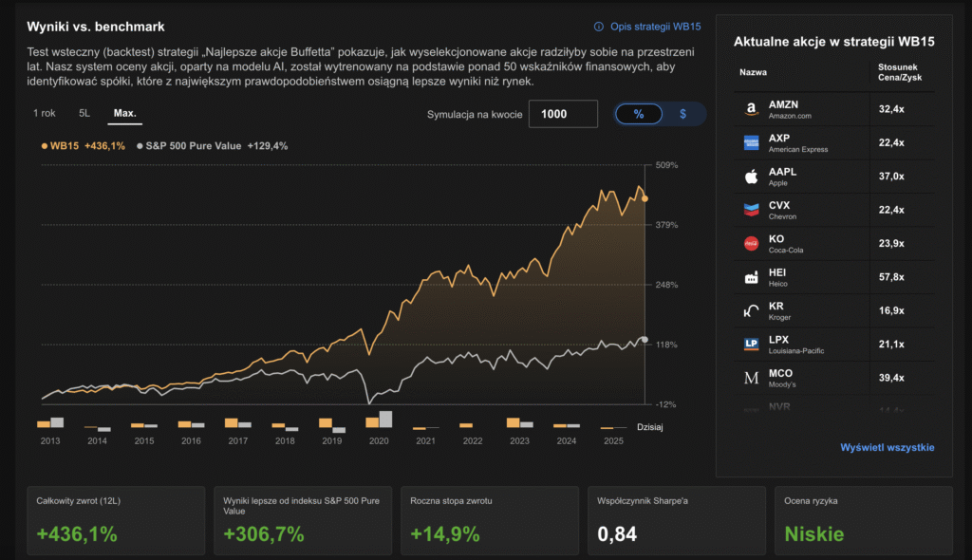Viewport: 972px width, 560px height.
Task: Click the Heico icon beside HEI
Action: click(x=750, y=276)
